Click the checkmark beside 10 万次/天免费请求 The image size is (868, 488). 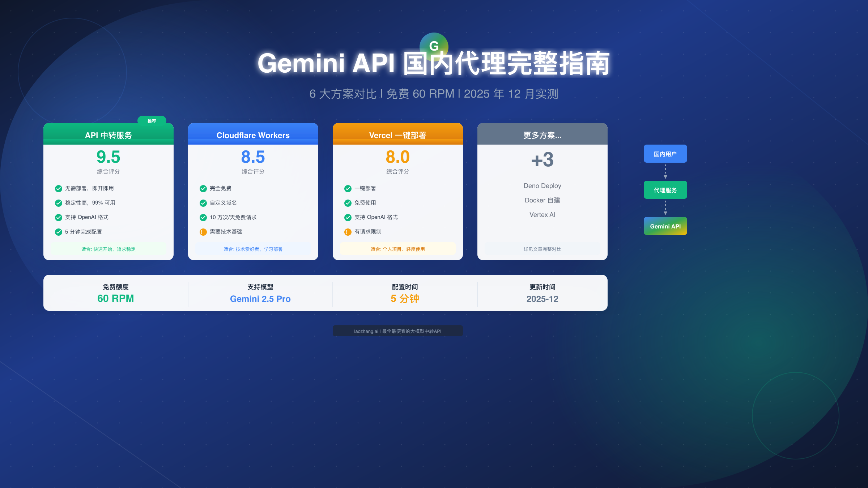tap(203, 217)
